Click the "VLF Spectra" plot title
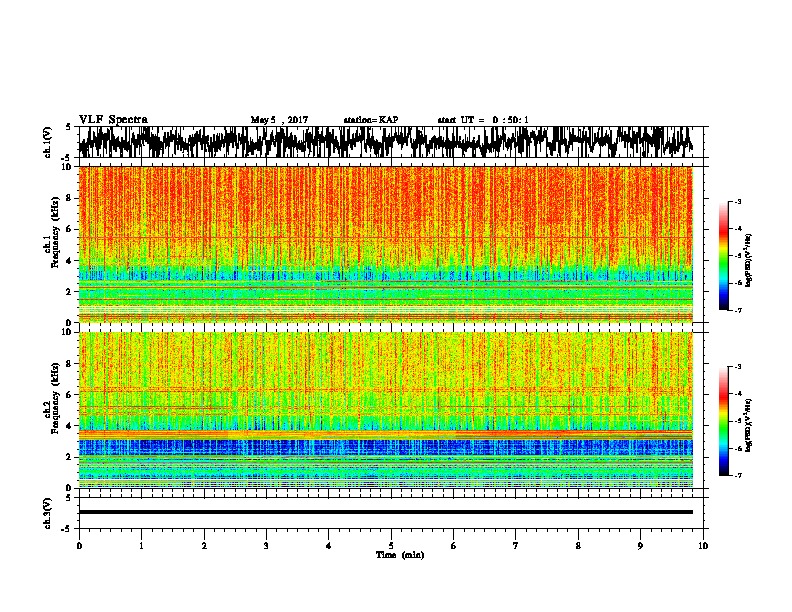The width and height of the screenshot is (792, 612). 113,120
